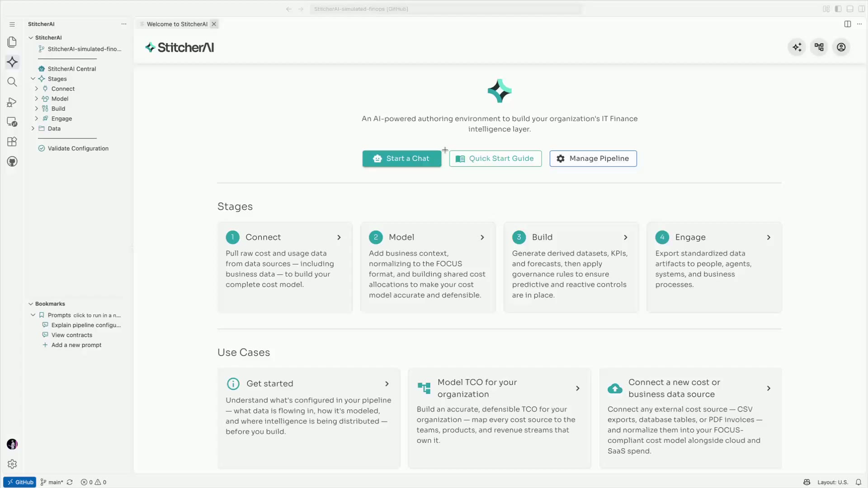868x488 pixels.
Task: Expand the Build tree node
Action: pos(37,108)
